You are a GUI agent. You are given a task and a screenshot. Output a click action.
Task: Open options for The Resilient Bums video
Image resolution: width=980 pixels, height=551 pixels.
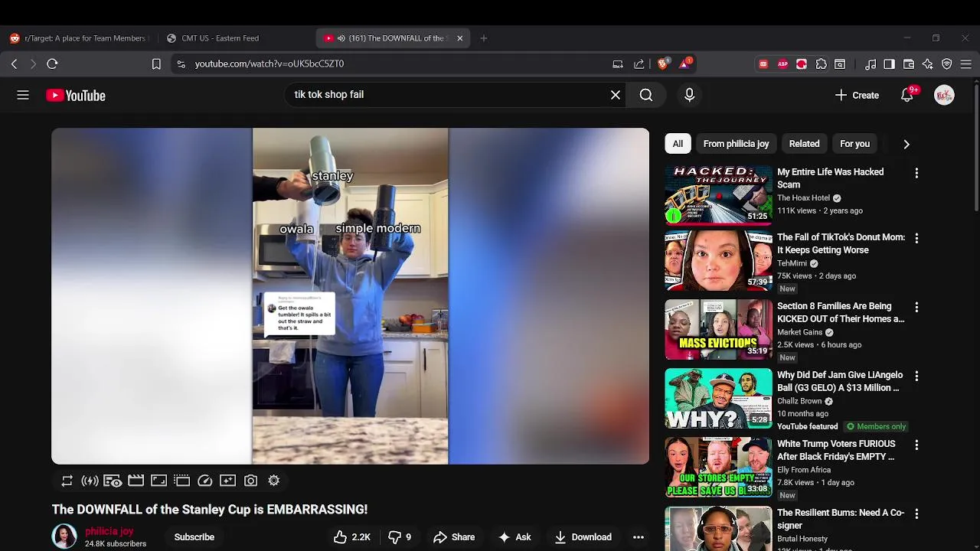[916, 514]
